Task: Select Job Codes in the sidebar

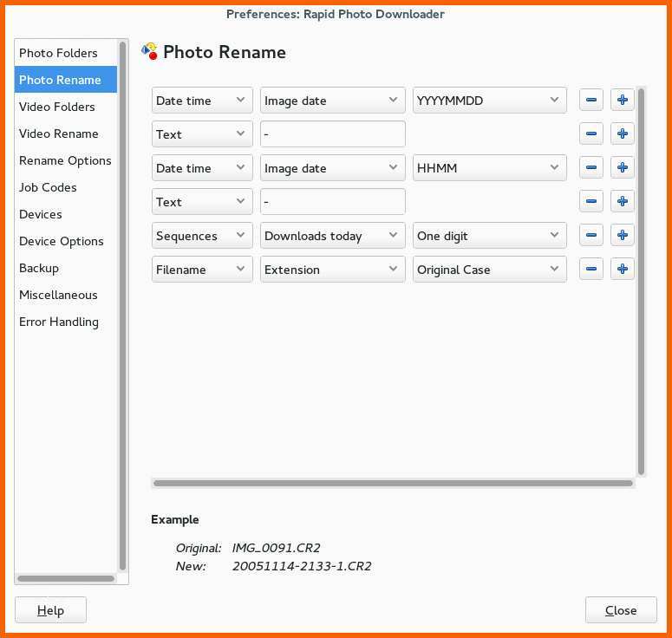Action: pos(48,187)
